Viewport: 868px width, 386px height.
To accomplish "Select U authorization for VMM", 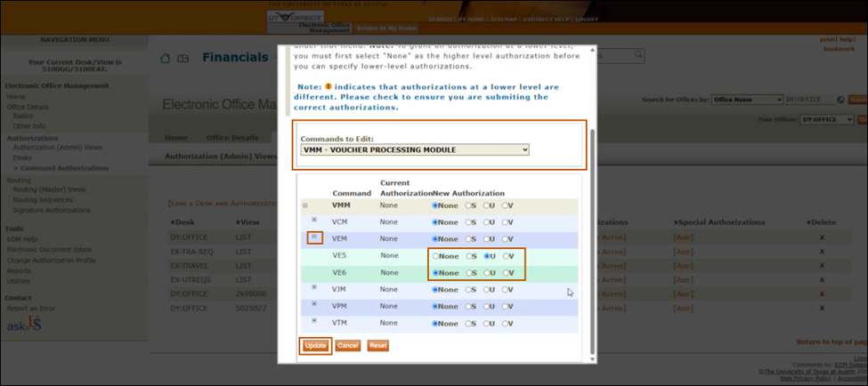I will click(487, 205).
